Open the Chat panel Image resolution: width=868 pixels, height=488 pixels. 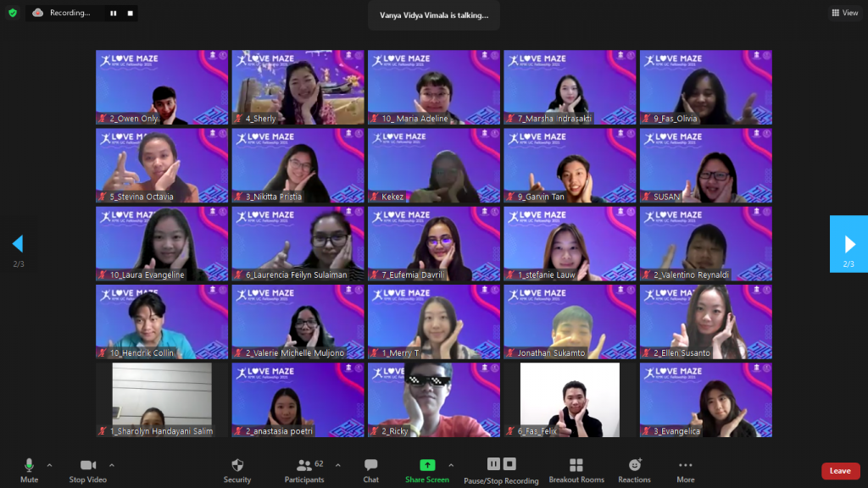[x=370, y=469]
